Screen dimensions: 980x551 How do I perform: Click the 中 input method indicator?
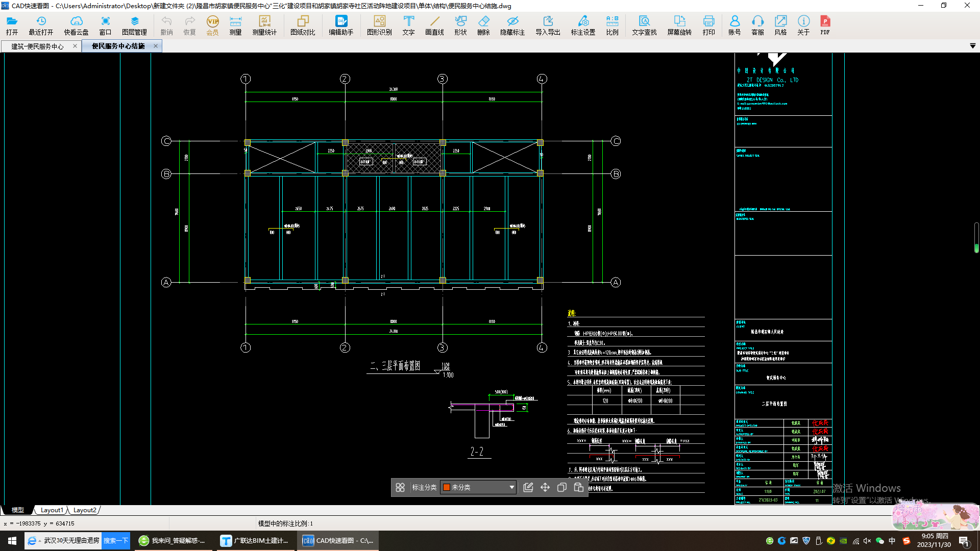click(x=892, y=541)
